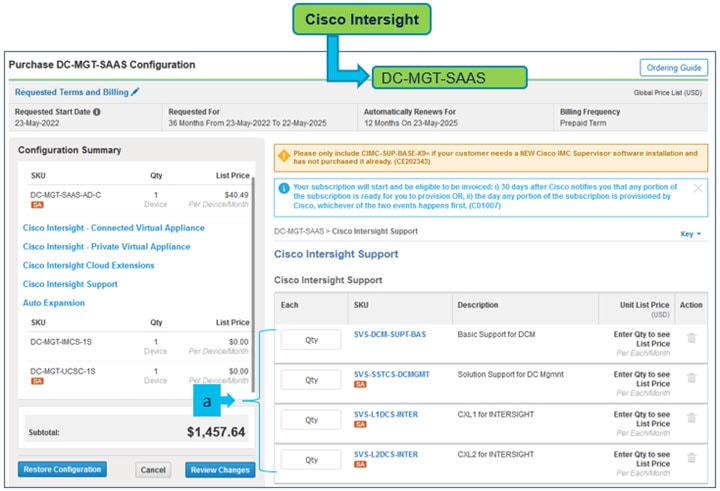Image resolution: width=720 pixels, height=491 pixels.
Task: Click '12 Months On 23-May-2025' renewal value
Action: pos(411,123)
